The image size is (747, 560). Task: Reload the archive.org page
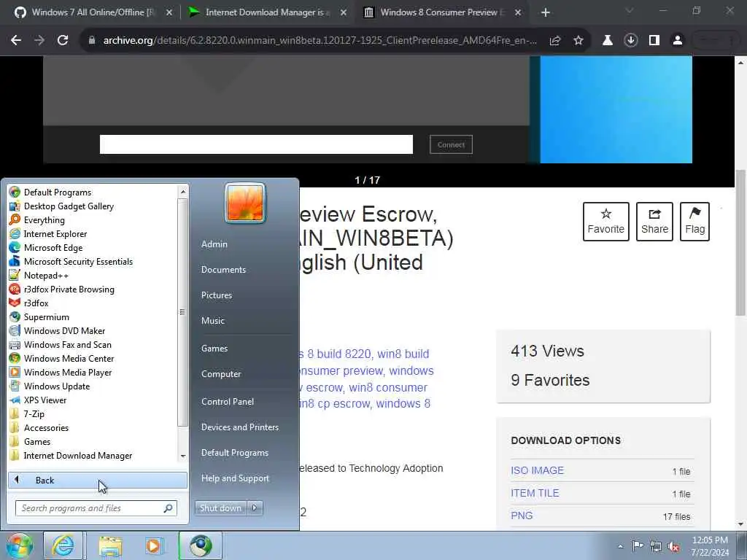[x=63, y=41]
